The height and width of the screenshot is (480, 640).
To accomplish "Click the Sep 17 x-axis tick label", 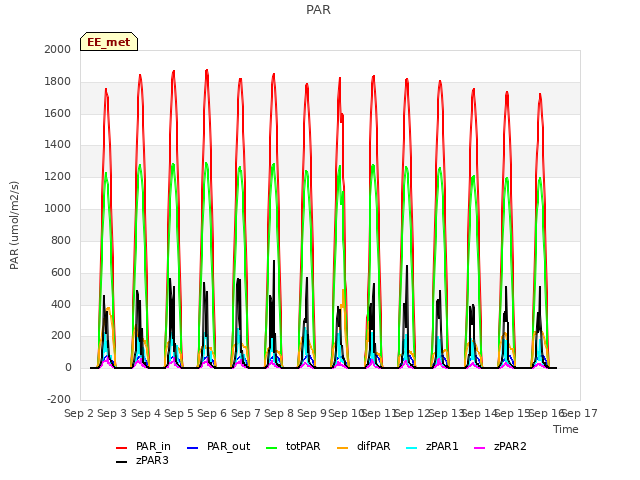I will (x=580, y=413).
